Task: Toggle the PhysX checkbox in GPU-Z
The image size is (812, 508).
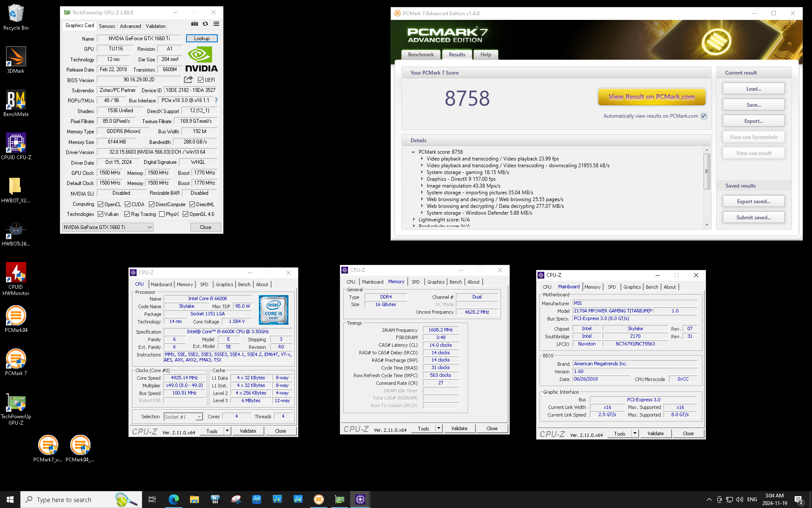Action: coord(162,214)
